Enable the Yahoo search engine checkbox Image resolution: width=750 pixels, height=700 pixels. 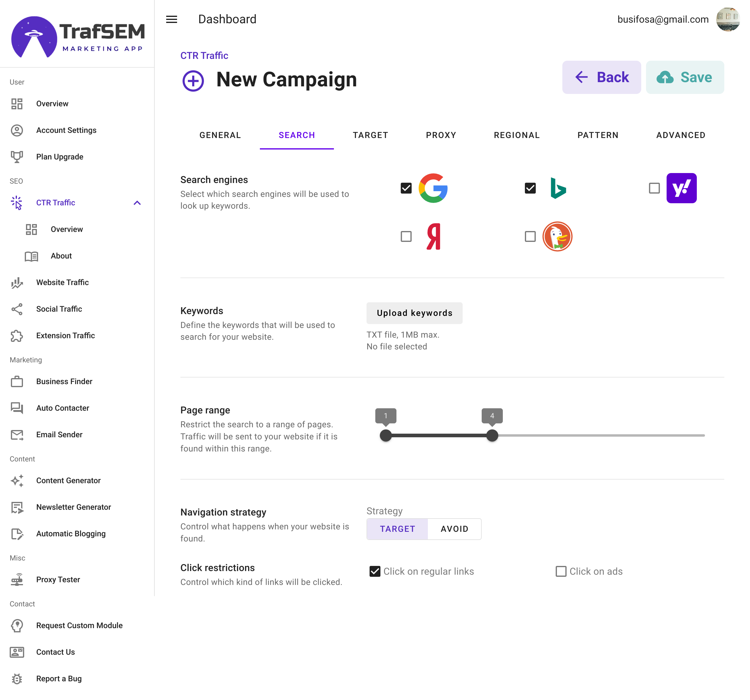pos(654,188)
